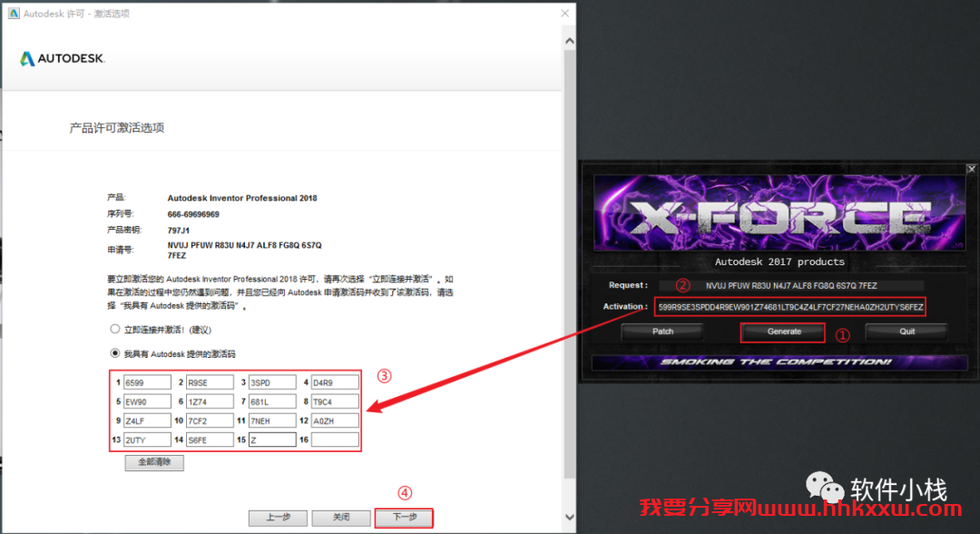Viewport: 980px width, 534px height.
Task: Select the connect and activate now radio button
Action: [115, 329]
